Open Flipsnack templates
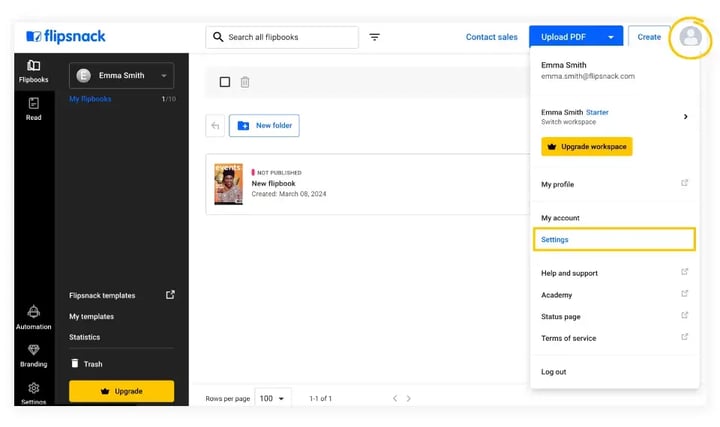Image resolution: width=720 pixels, height=427 pixels. tap(102, 295)
